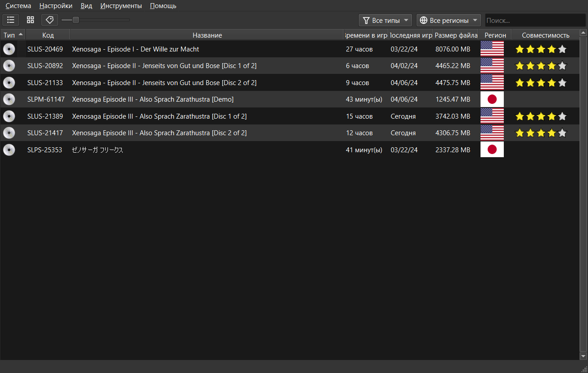Screen dimensions: 588x373
Task: Select "Xenosaga - Episode I - Der Wille zur Macht"
Action: coord(136,49)
